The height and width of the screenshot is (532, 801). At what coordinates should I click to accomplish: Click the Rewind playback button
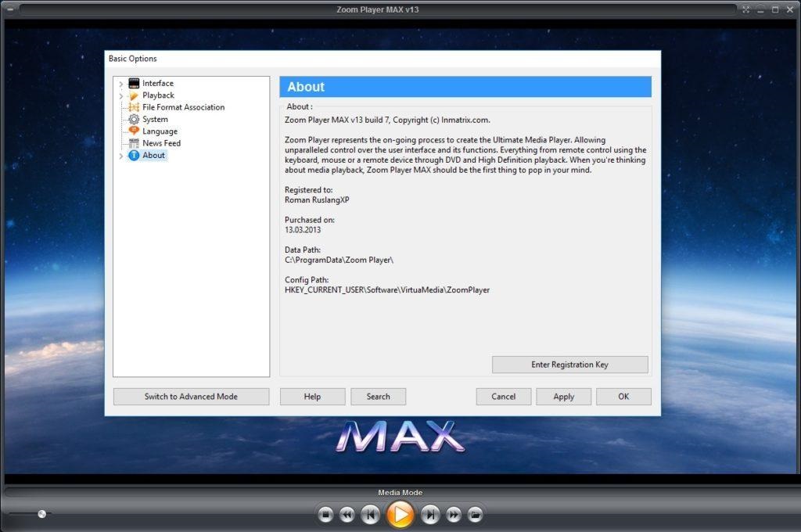(x=347, y=515)
